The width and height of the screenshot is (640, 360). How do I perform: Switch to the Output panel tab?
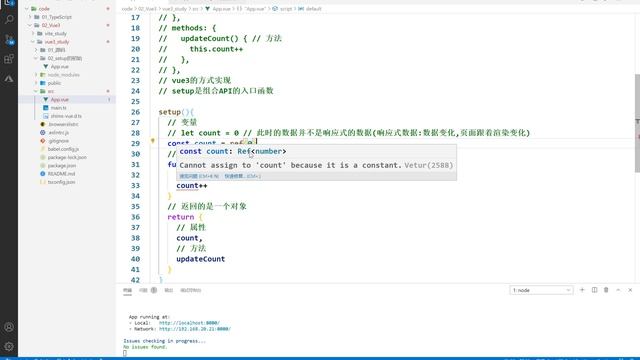click(169, 290)
